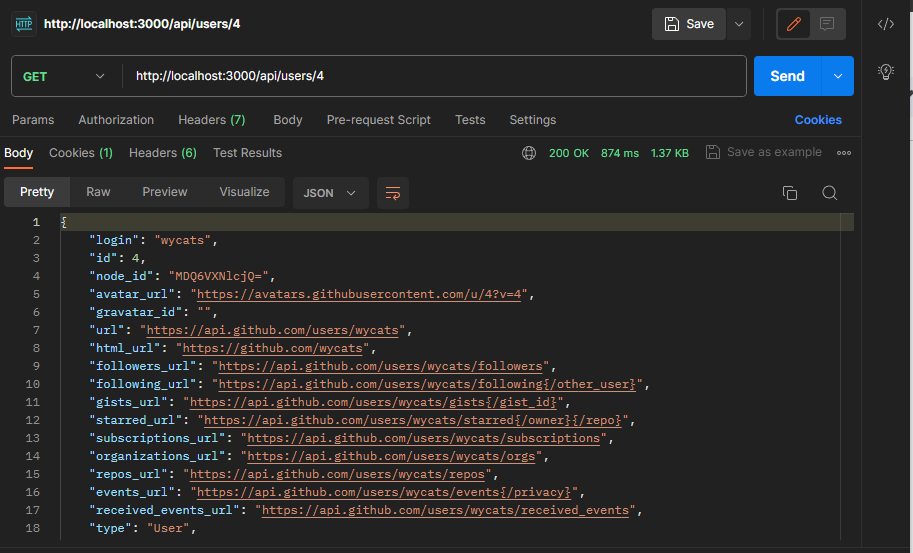Viewport: 913px width, 553px height.
Task: Open the Pre-request Script tab
Action: [378, 120]
